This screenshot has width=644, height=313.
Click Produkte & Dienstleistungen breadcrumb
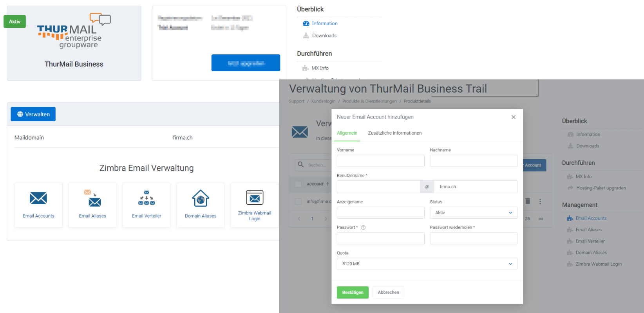[369, 101]
